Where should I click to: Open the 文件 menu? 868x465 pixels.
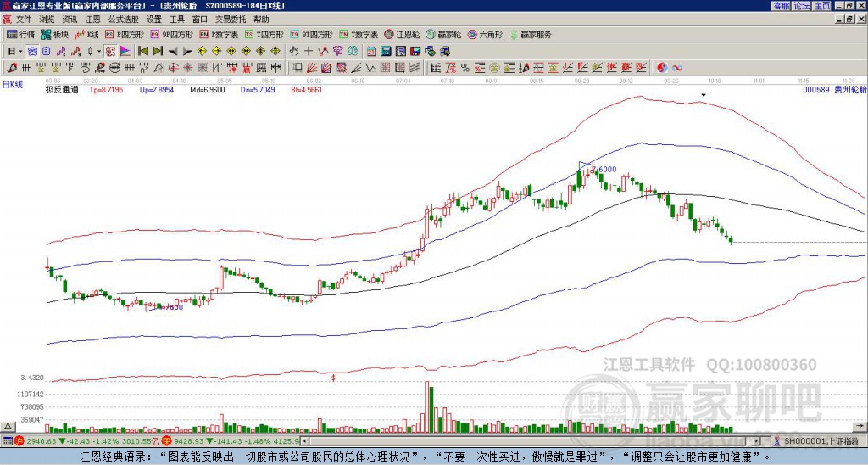click(23, 20)
